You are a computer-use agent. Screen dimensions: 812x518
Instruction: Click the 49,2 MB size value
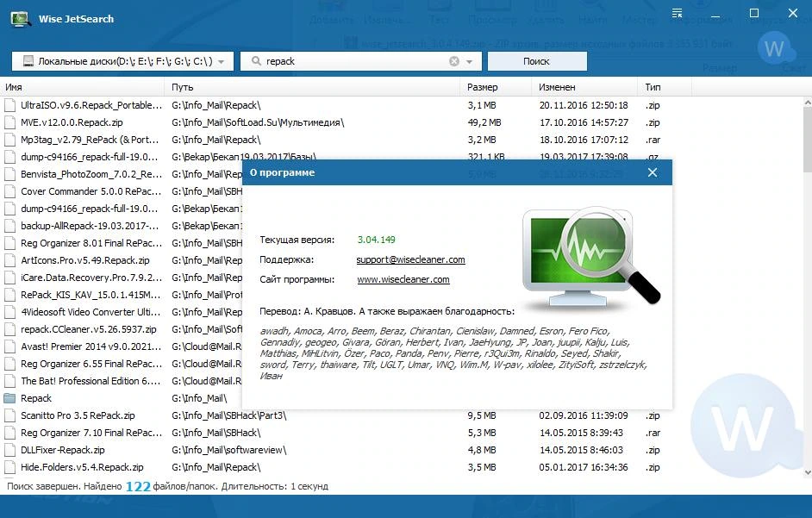point(484,122)
